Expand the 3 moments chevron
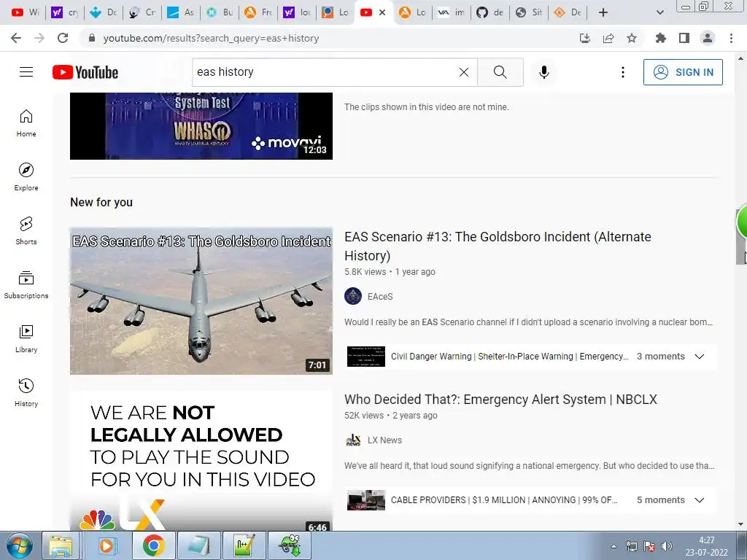 [700, 356]
